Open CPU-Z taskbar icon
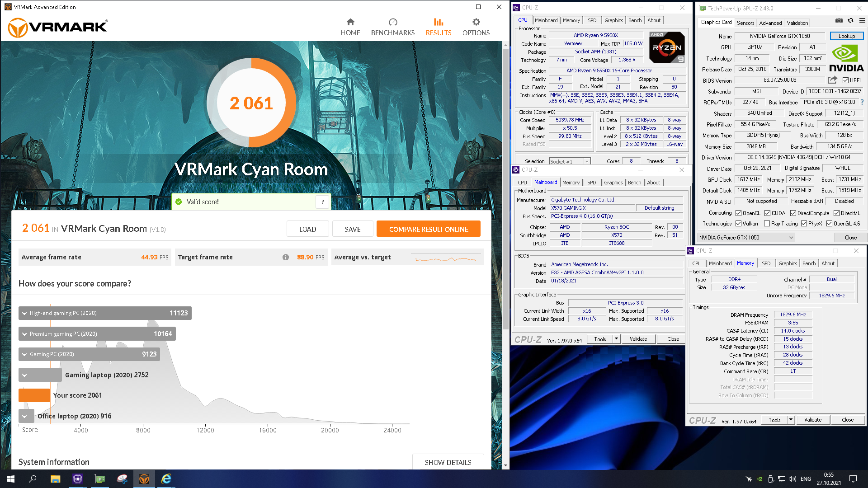868x488 pixels. coord(78,479)
